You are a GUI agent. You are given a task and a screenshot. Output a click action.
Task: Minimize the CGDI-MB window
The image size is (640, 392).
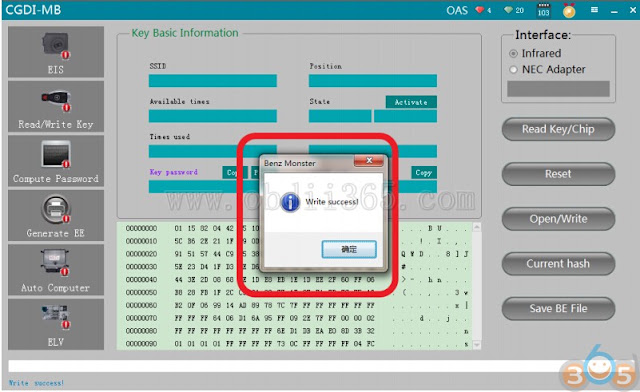click(x=614, y=11)
